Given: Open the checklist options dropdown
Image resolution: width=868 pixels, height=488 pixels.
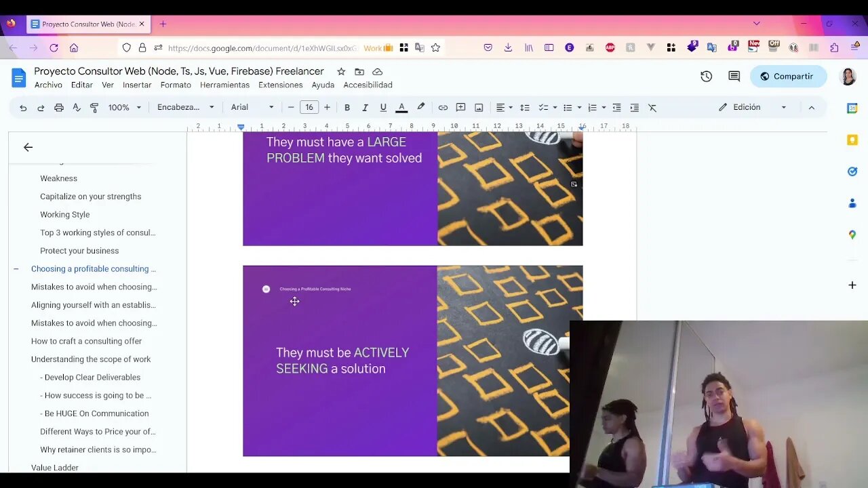Looking at the screenshot, I should [x=547, y=108].
